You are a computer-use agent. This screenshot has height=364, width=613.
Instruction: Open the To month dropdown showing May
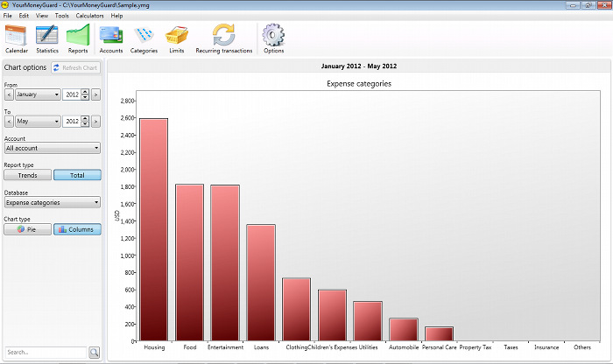click(38, 121)
